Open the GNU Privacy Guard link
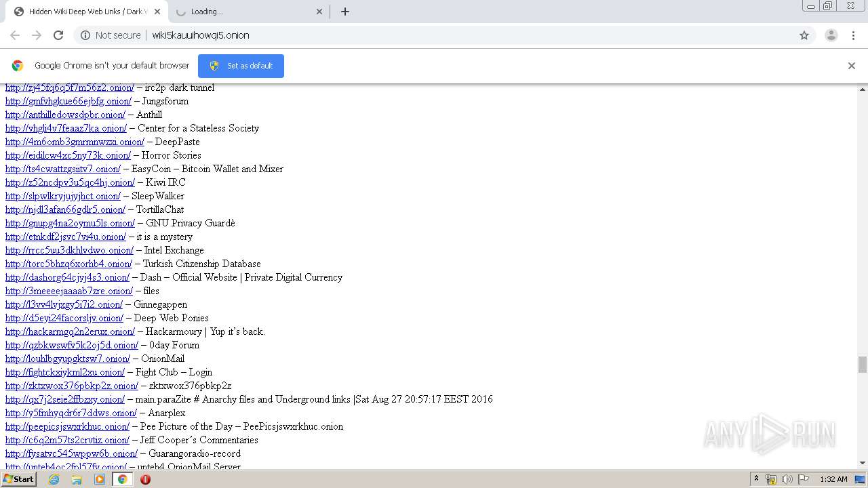 pos(70,223)
